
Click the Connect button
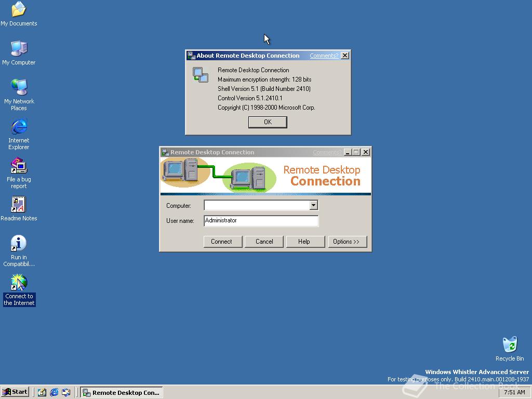223,242
